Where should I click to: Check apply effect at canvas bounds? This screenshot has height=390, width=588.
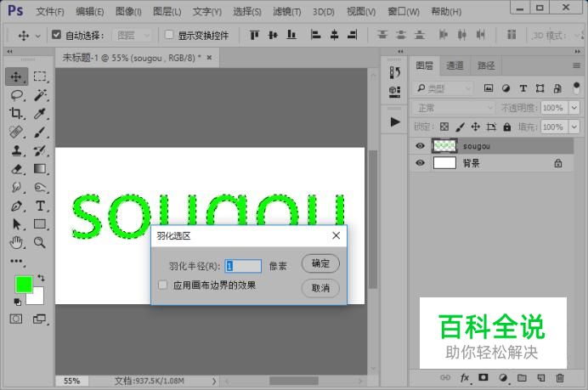click(163, 285)
